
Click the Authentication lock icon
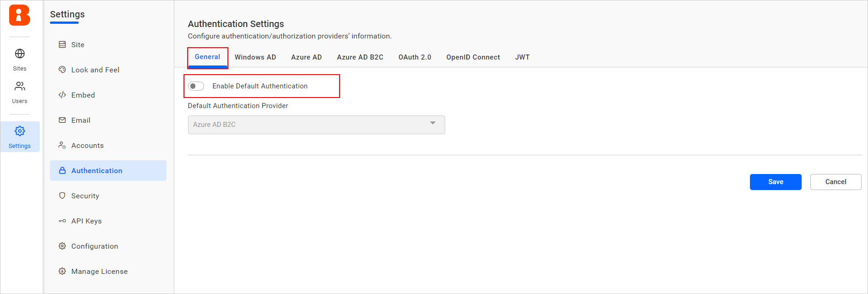pyautogui.click(x=62, y=170)
